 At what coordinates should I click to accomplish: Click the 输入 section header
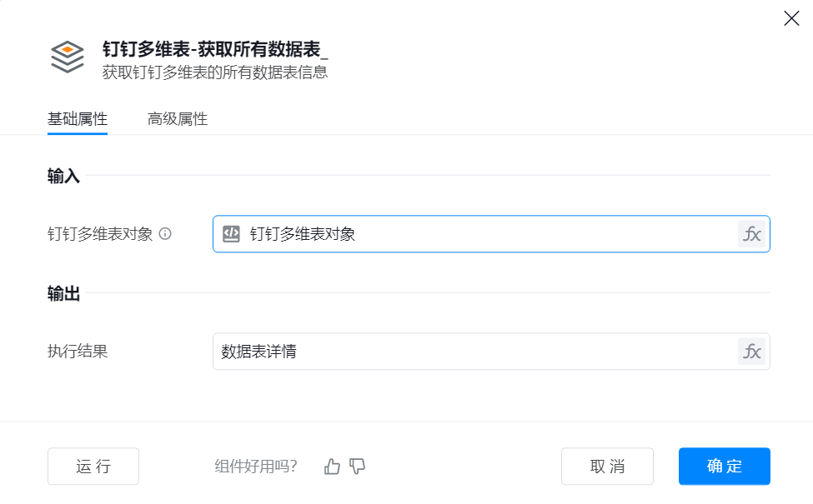click(x=64, y=176)
